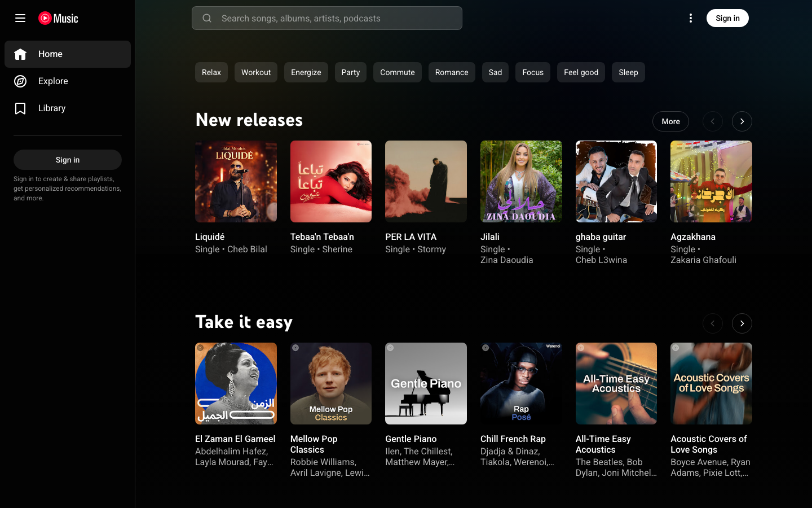This screenshot has height=508, width=812.
Task: Click the Chill French Rap title
Action: coord(513,439)
